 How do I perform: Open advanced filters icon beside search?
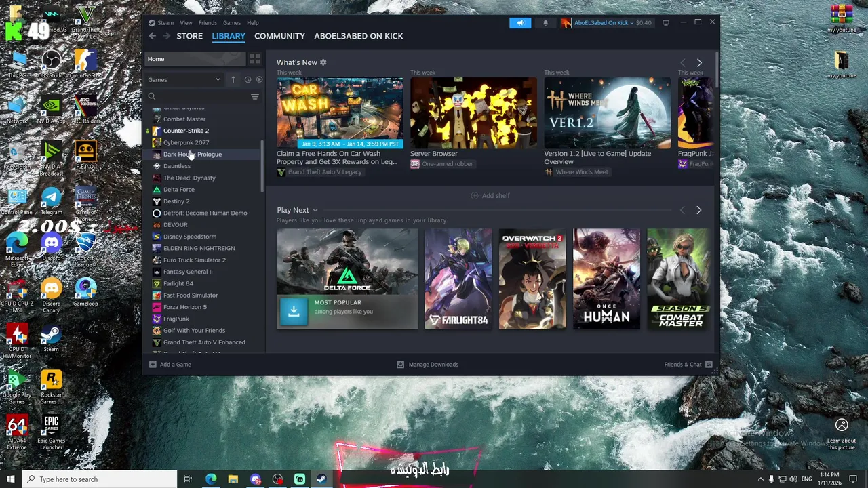pos(255,97)
